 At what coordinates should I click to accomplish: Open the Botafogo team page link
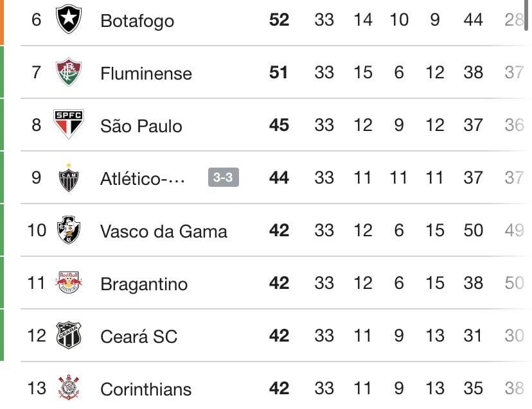click(x=137, y=20)
